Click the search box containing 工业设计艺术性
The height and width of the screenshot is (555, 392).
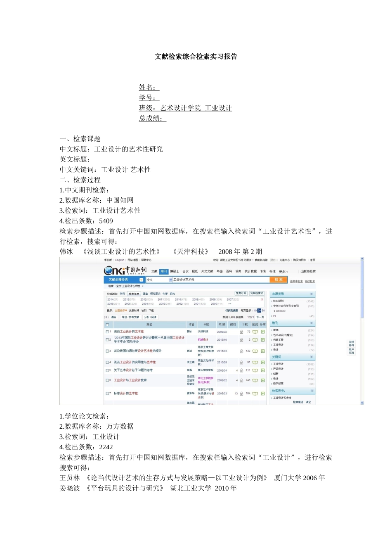220,280
